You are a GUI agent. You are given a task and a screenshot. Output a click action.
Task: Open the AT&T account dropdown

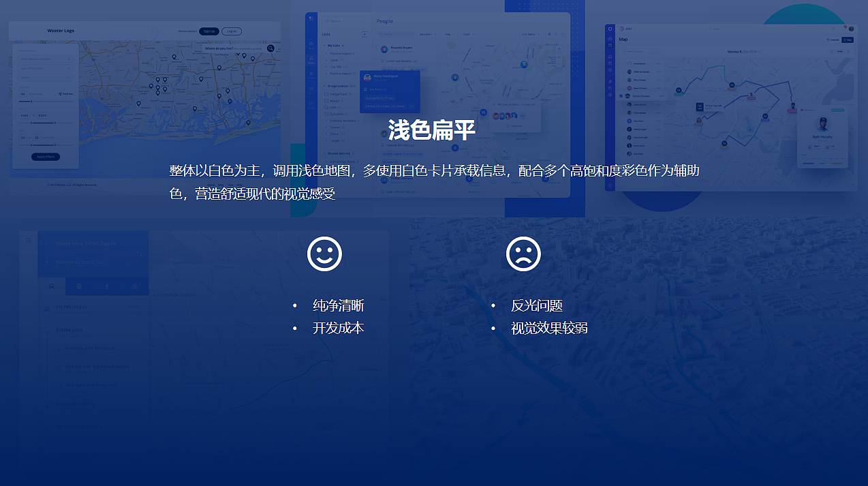tap(628, 29)
